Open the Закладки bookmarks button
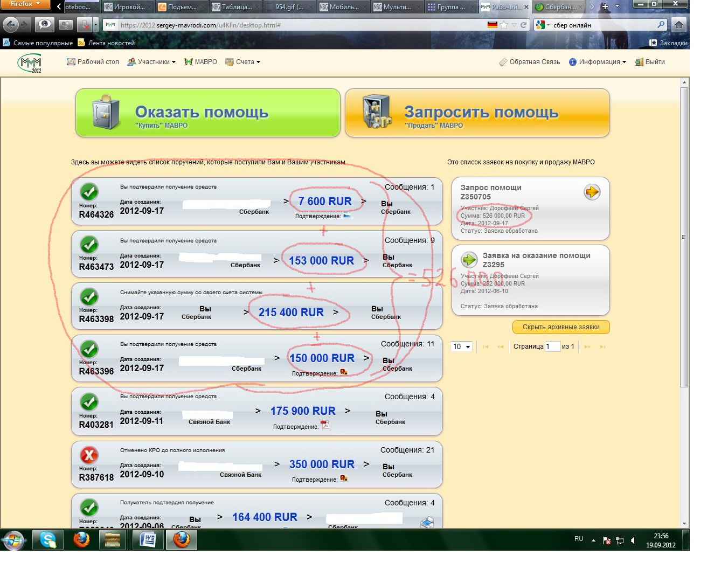 (668, 43)
